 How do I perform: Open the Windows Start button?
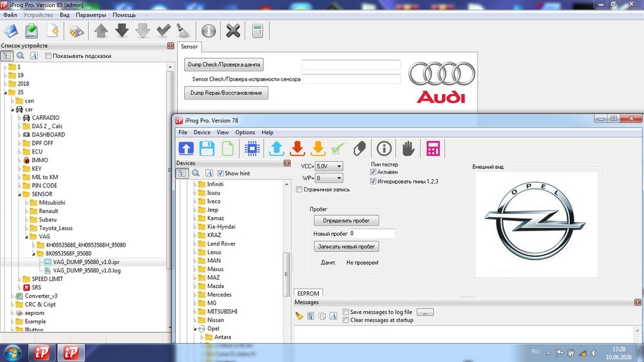click(12, 353)
